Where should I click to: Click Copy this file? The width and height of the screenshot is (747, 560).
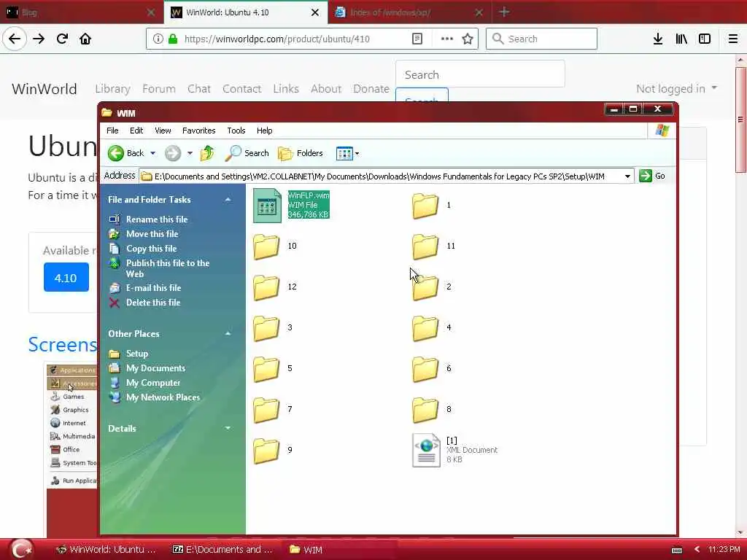[151, 249]
